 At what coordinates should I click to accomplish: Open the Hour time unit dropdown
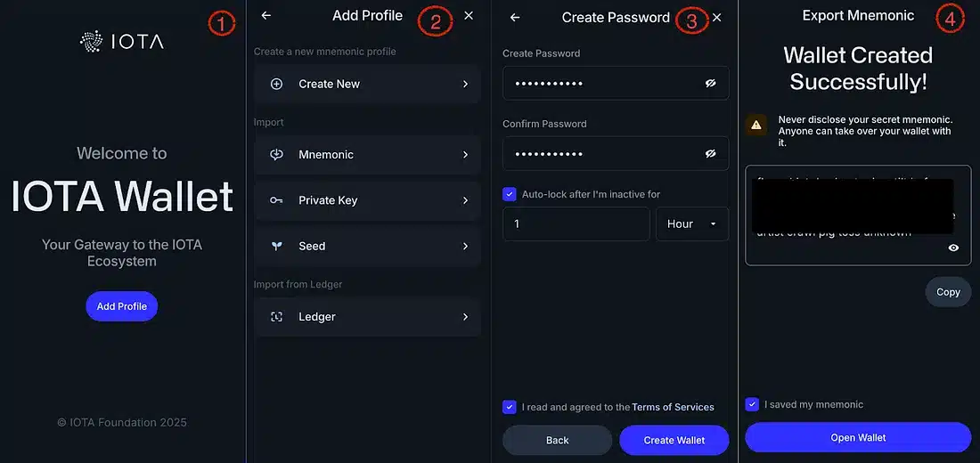(692, 223)
